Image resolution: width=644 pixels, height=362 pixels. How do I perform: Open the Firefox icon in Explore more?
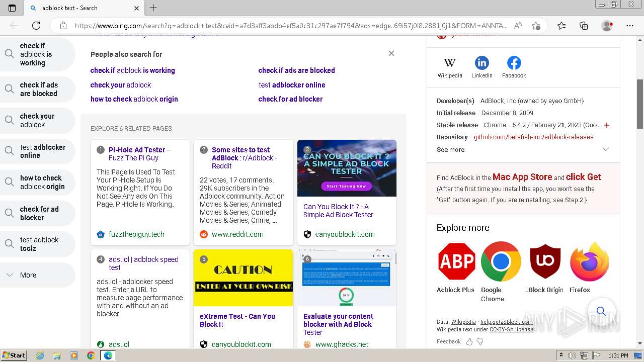click(x=589, y=261)
